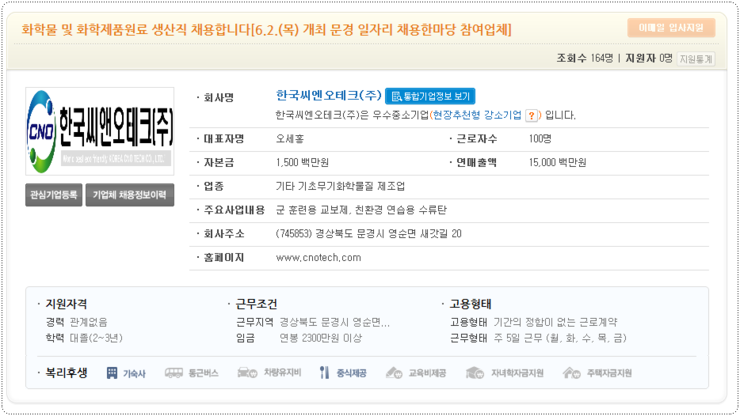Click the 대표자명 value 오세홍
This screenshot has width=740, height=416.
290,139
